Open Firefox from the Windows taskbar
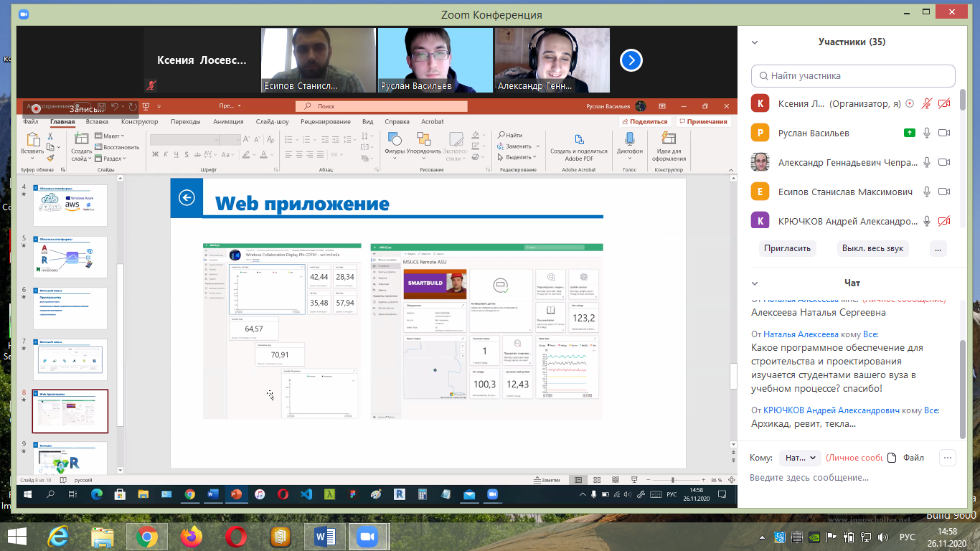This screenshot has width=980, height=551. pos(192,537)
